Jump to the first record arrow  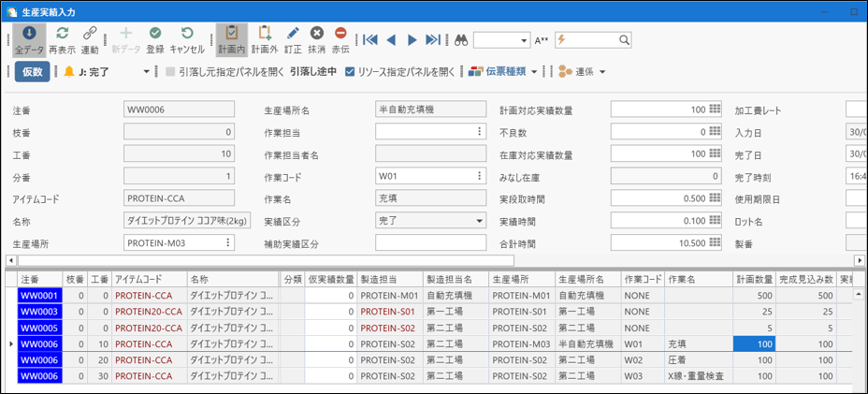point(370,40)
